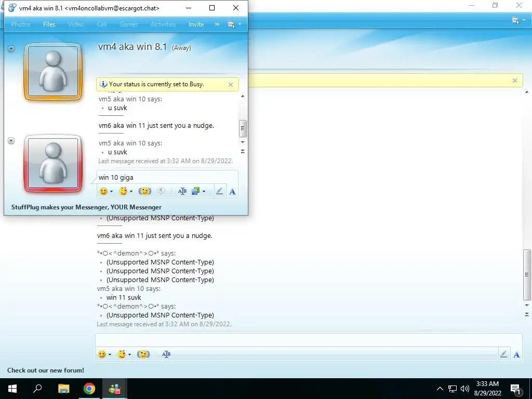Click scrollbar thumb in background conversation
The height and width of the screenshot is (399, 532).
(x=527, y=275)
